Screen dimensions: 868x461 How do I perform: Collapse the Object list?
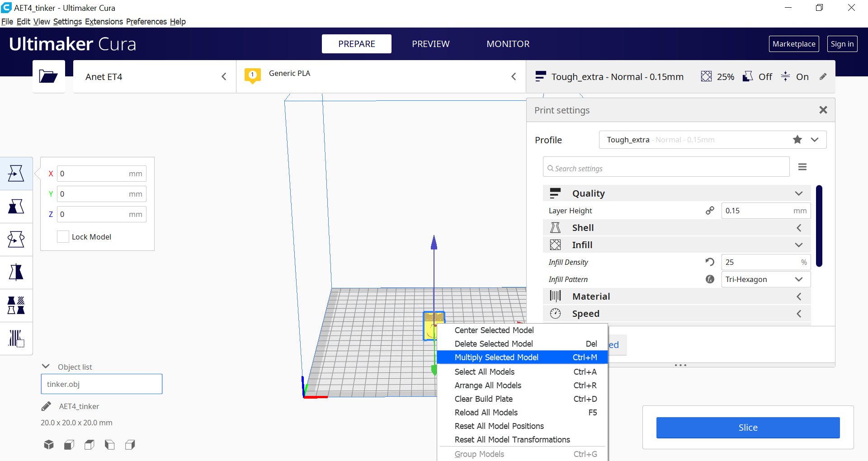point(46,367)
